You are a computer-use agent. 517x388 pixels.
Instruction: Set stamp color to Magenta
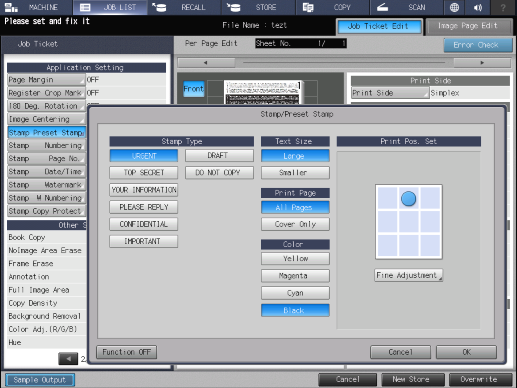click(295, 276)
